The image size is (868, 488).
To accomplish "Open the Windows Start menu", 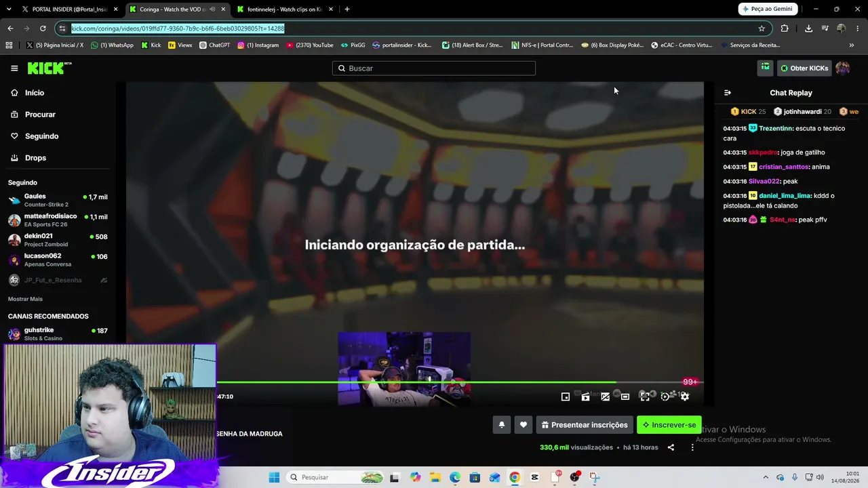I will tap(274, 477).
